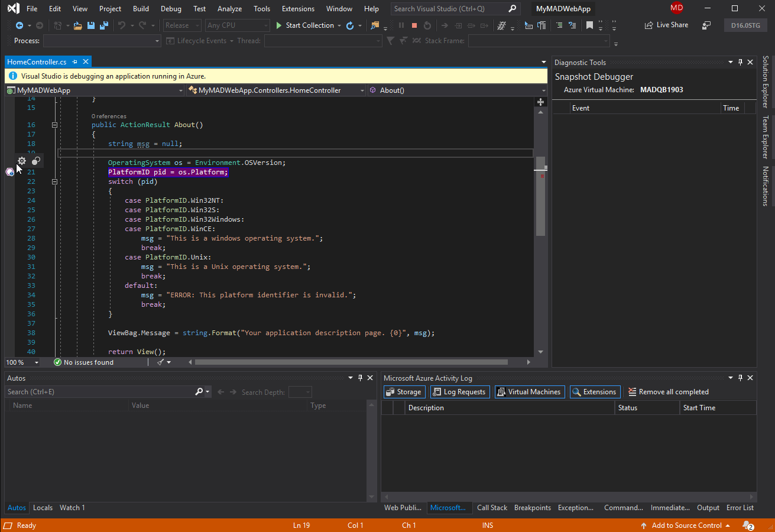This screenshot has height=532, width=775.
Task: Click the Save single-disk icon
Action: pos(91,25)
